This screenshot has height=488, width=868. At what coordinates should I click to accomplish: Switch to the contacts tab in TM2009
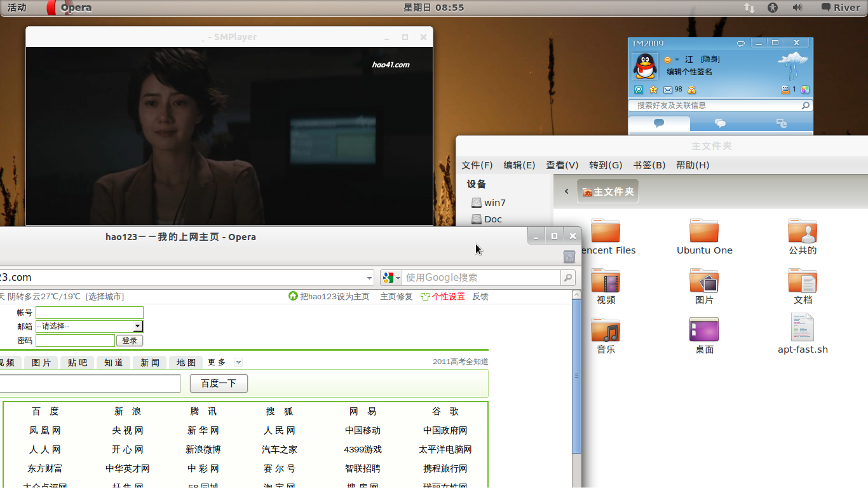[x=659, y=123]
